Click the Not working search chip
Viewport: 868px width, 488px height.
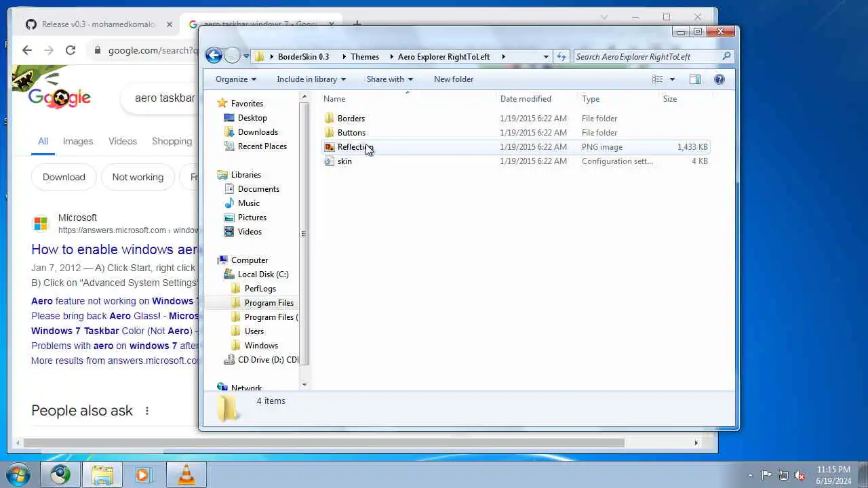pyautogui.click(x=138, y=177)
